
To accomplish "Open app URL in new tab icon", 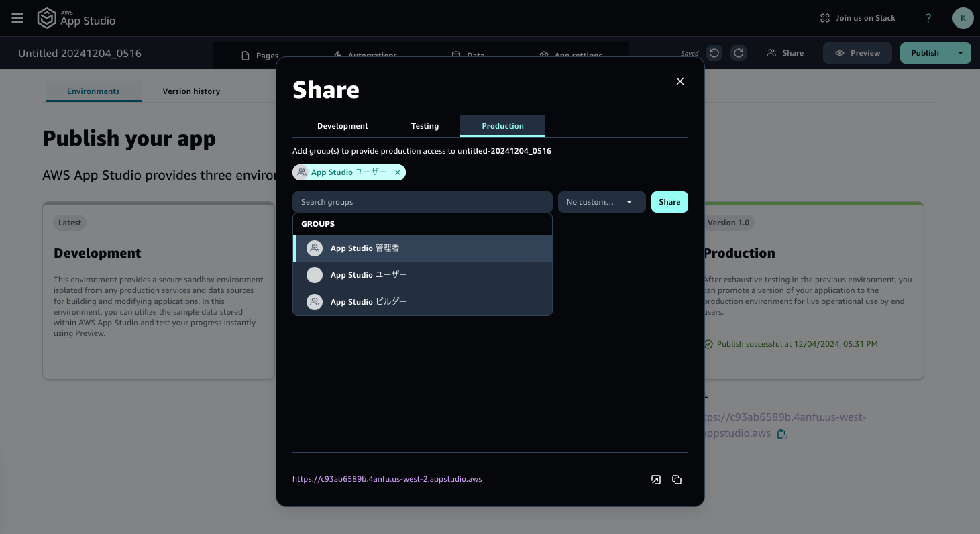I will click(656, 480).
